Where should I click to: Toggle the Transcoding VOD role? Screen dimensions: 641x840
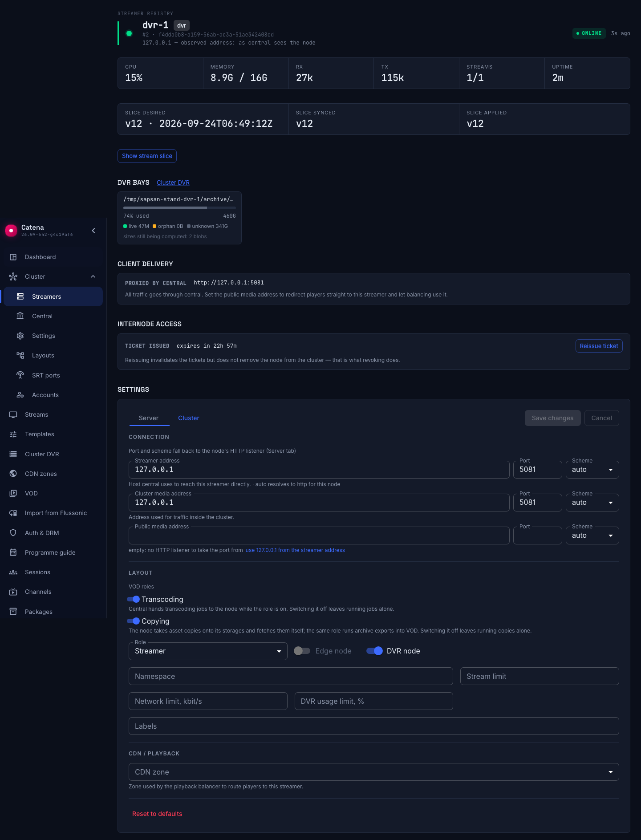[134, 599]
